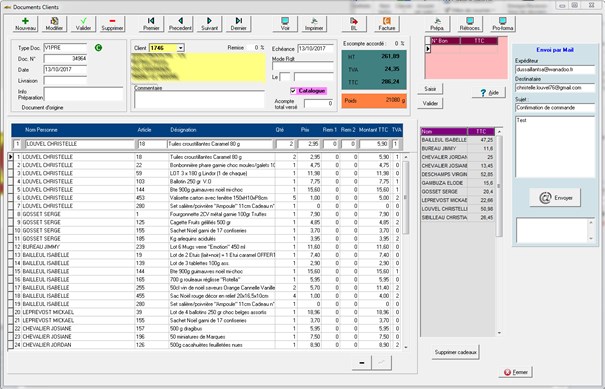This screenshot has height=389, width=605.
Task: Send the email with Envoyer button
Action: click(555, 198)
